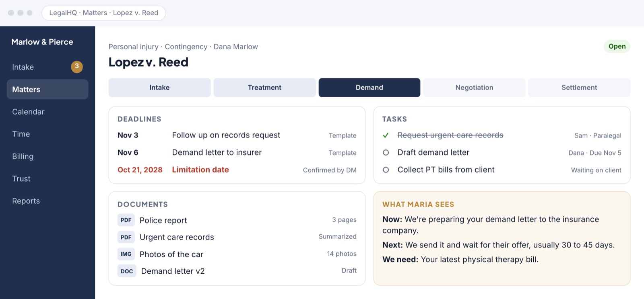Click the IMG badge for car photos

(126, 254)
